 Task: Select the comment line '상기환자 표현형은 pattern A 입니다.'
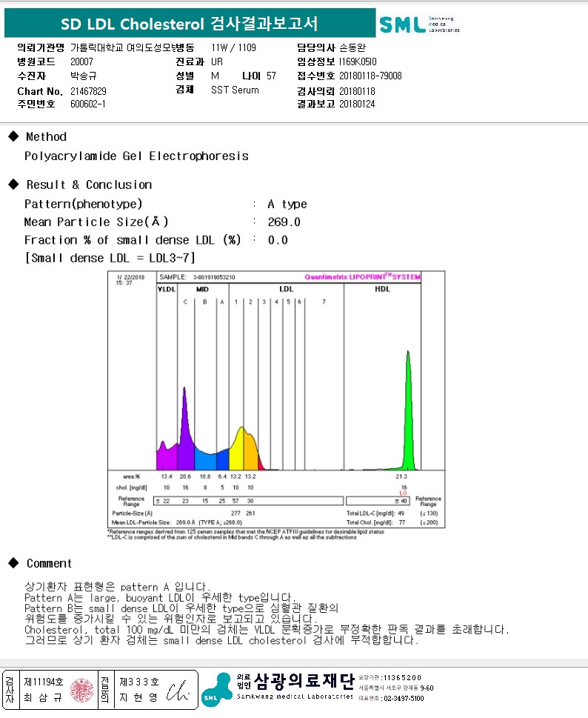[117, 587]
